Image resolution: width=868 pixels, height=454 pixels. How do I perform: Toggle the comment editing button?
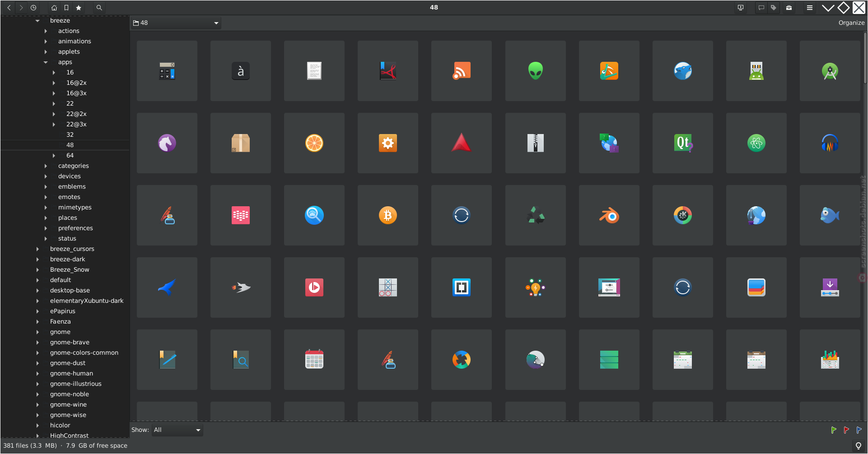point(761,8)
